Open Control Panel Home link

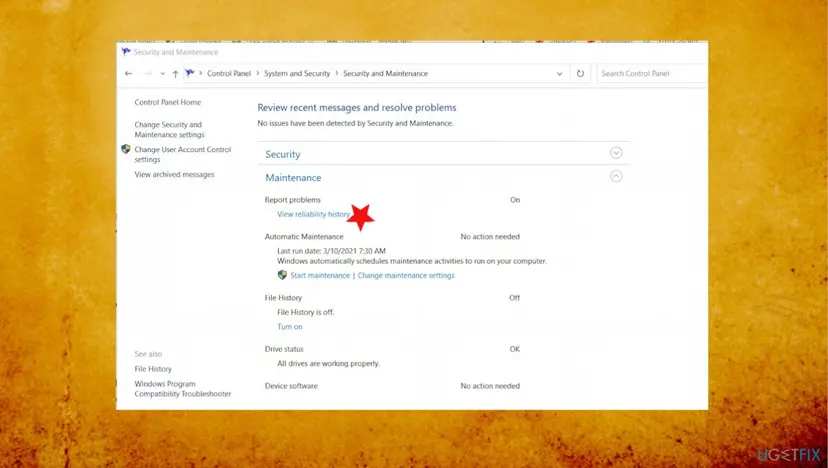pos(167,102)
